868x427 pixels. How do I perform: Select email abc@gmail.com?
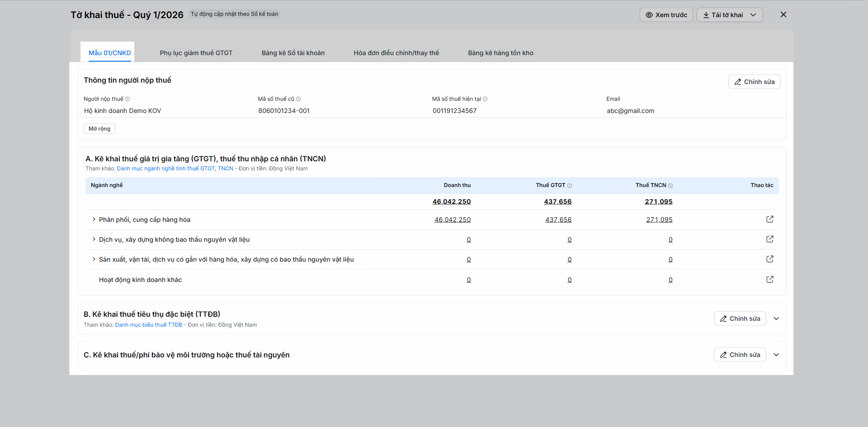click(x=631, y=111)
